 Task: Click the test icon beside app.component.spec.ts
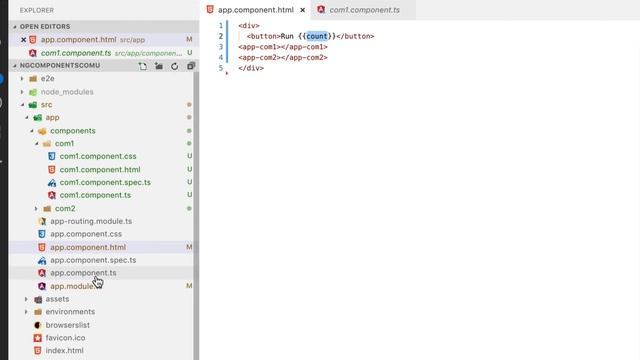pyautogui.click(x=42, y=260)
